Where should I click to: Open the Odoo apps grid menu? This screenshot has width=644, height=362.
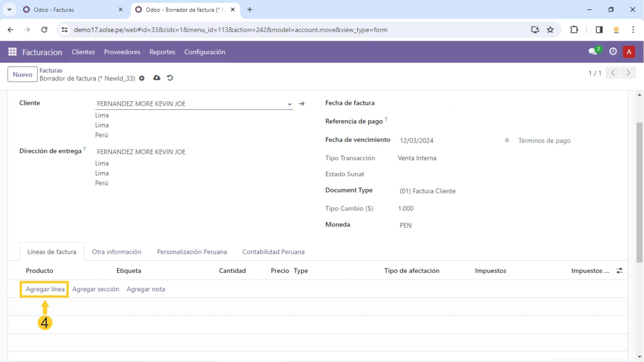coord(12,52)
